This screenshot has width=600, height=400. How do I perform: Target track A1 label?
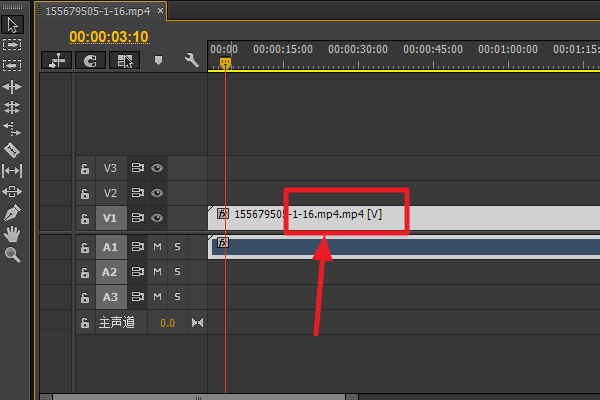(x=111, y=247)
